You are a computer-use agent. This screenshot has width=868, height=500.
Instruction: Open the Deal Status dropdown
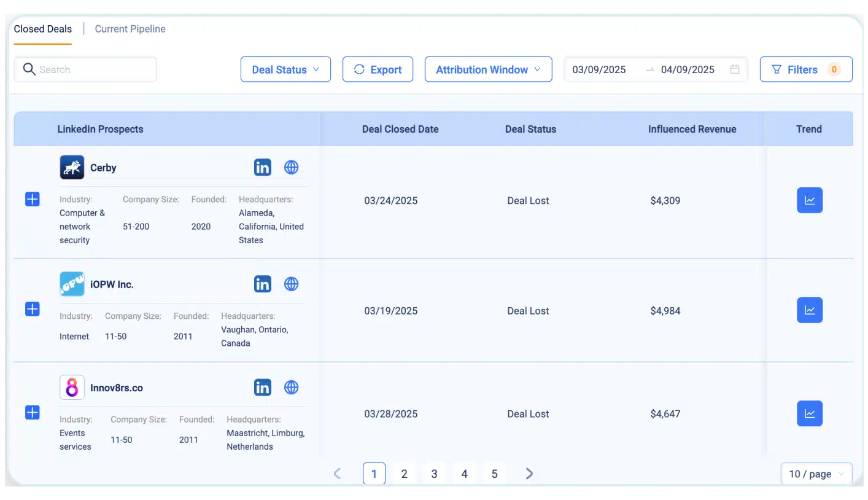(x=285, y=69)
